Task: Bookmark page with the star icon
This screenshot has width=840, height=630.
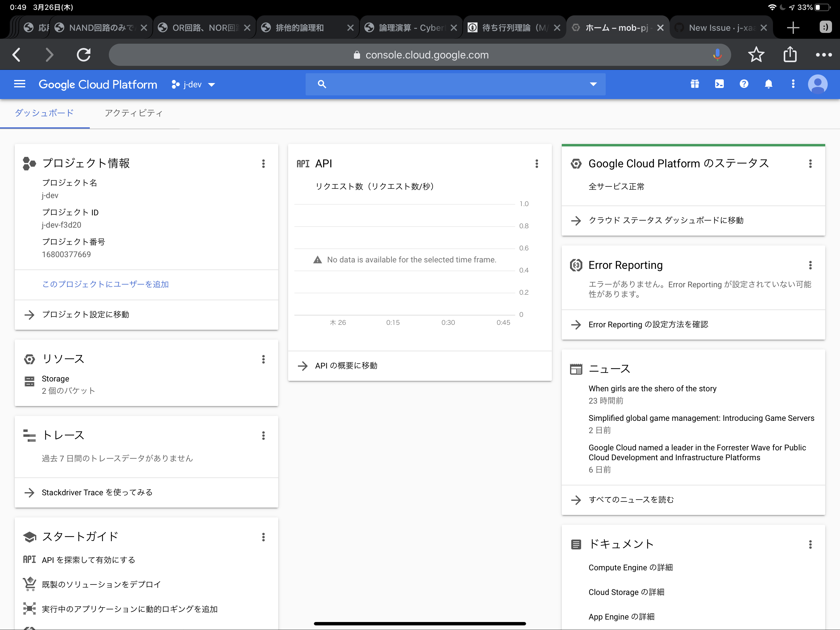Action: pyautogui.click(x=756, y=55)
